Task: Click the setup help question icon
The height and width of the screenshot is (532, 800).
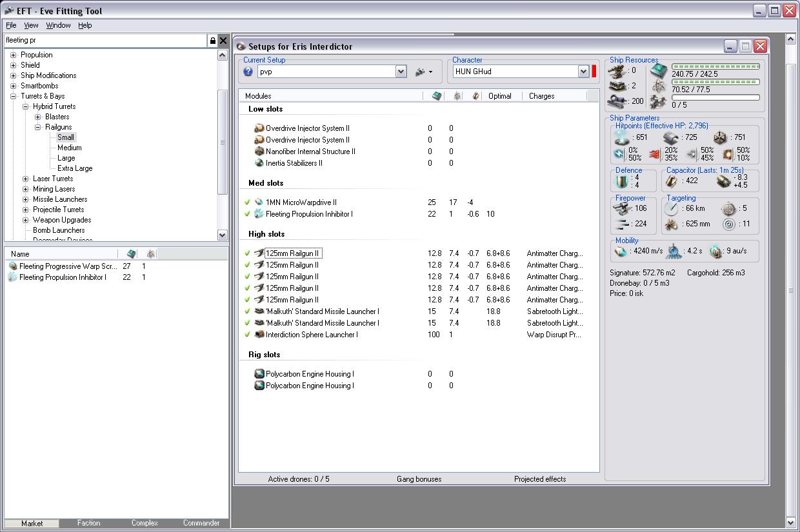Action: [x=248, y=72]
